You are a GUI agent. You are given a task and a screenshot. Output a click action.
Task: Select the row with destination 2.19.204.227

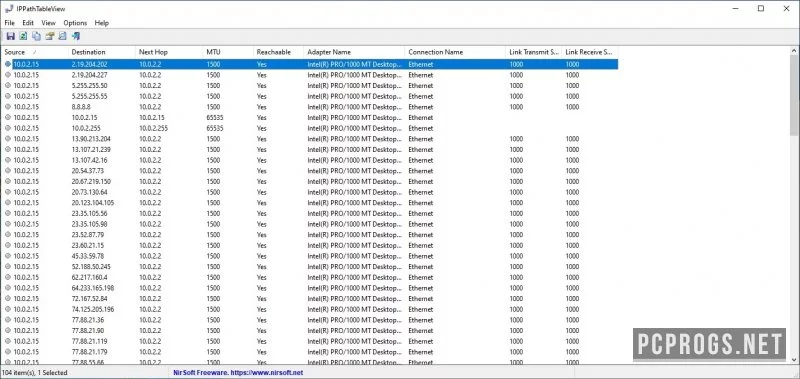click(309, 75)
